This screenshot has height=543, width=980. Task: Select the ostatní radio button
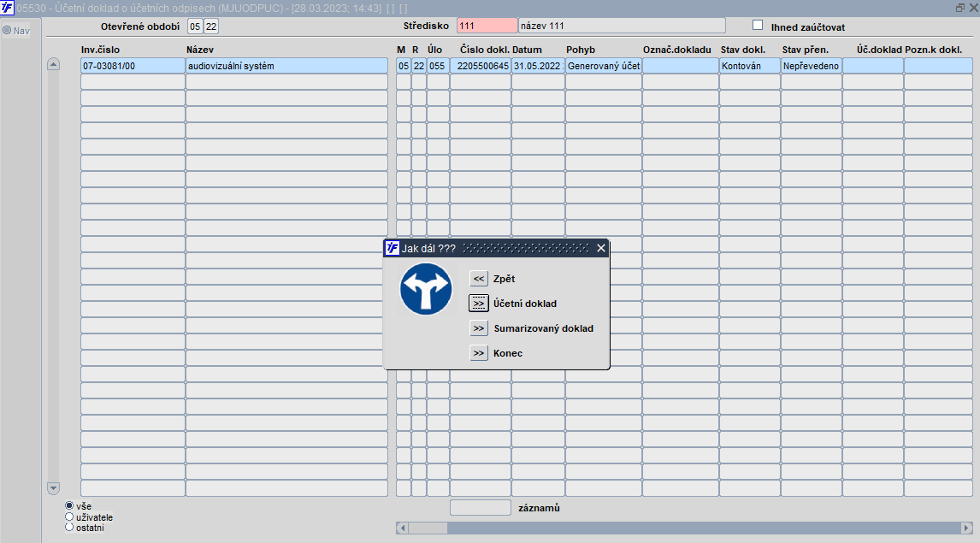point(69,527)
